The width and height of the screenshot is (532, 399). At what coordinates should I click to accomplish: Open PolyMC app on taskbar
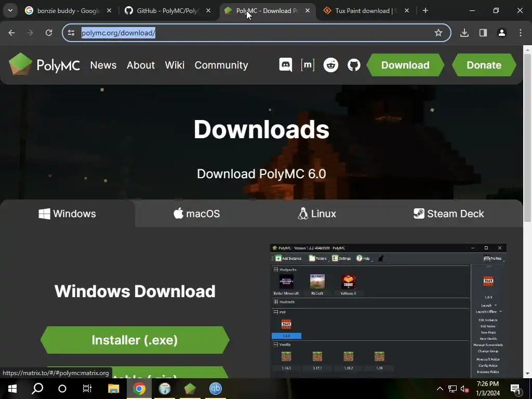coord(190,388)
